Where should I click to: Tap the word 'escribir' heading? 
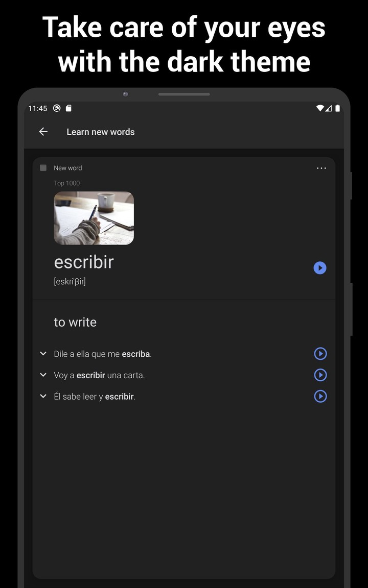84,262
